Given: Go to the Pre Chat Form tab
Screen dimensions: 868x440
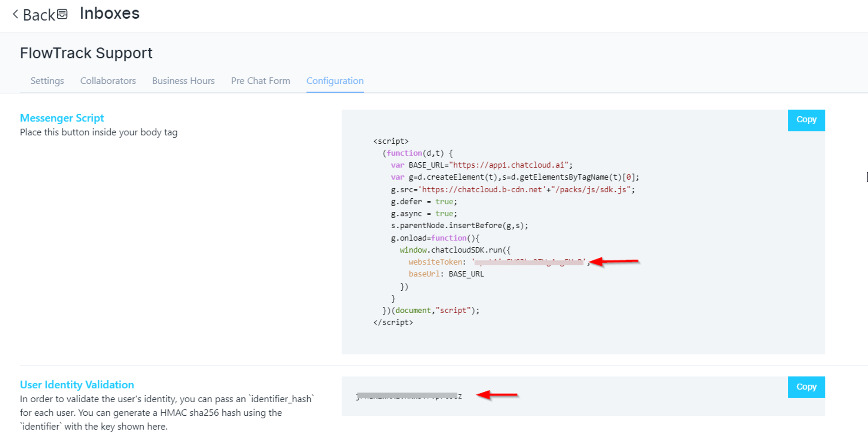Looking at the screenshot, I should pos(260,81).
